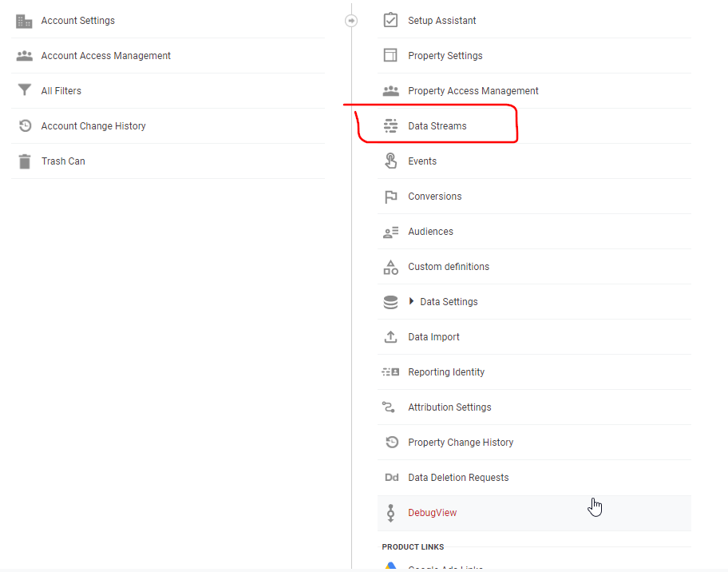Click the Trash Can icon
The height and width of the screenshot is (572, 728).
coord(24,161)
